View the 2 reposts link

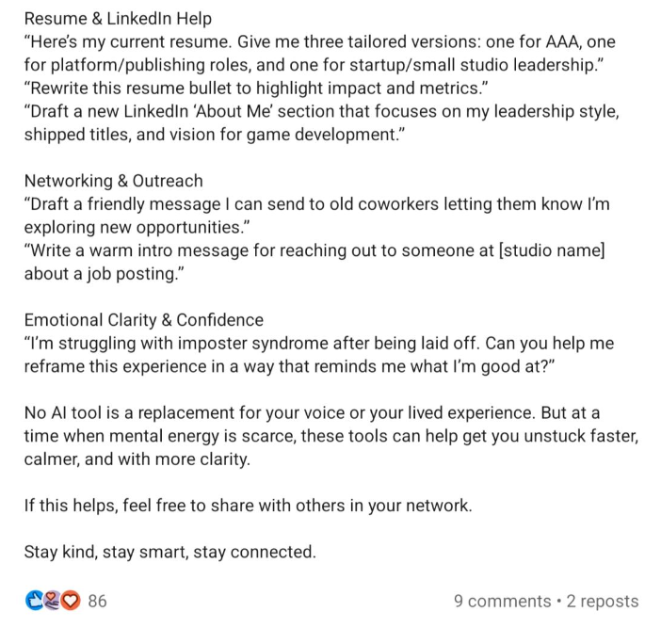pos(603,601)
